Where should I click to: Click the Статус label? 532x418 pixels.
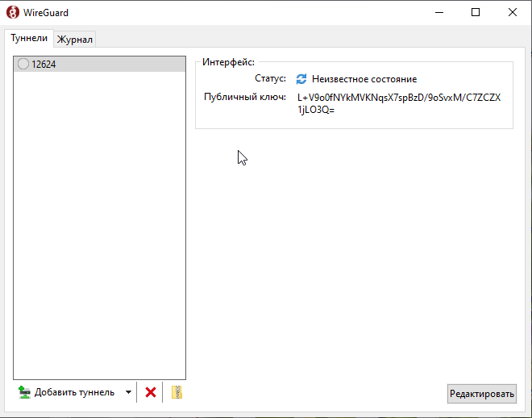[270, 78]
